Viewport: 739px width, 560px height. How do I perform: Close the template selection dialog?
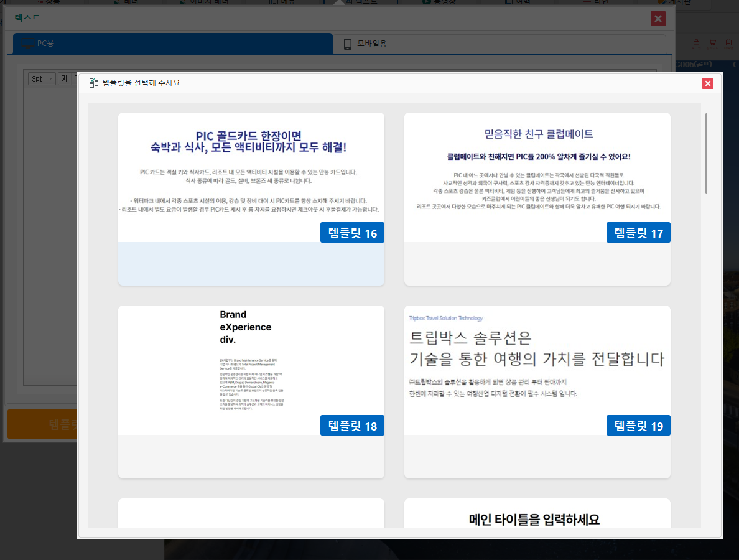[707, 83]
